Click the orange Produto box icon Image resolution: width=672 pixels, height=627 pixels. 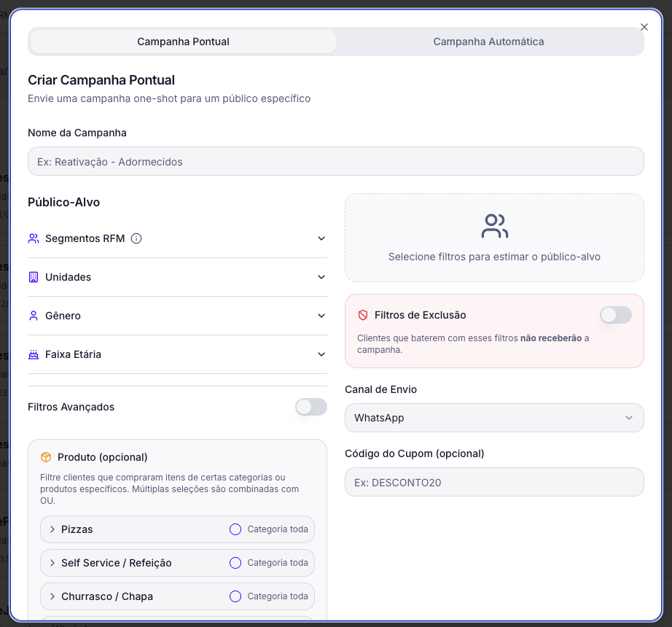[46, 457]
